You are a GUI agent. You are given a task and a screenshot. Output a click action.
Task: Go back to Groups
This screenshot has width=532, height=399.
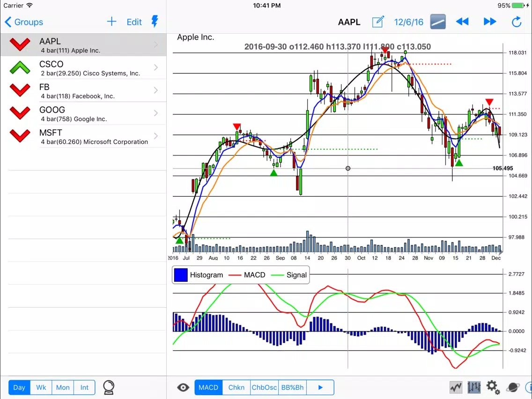coord(24,22)
